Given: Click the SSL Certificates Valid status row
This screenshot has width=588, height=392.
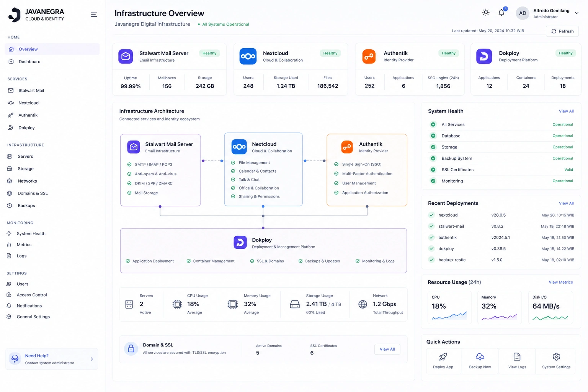Looking at the screenshot, I should [501, 170].
